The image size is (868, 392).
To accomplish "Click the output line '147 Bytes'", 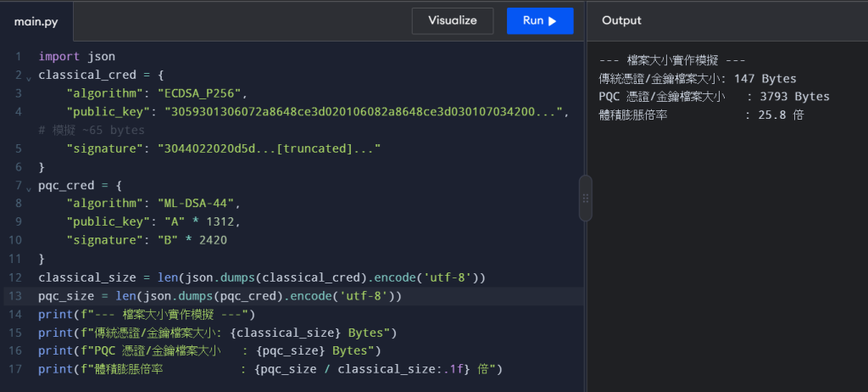I will (x=698, y=78).
